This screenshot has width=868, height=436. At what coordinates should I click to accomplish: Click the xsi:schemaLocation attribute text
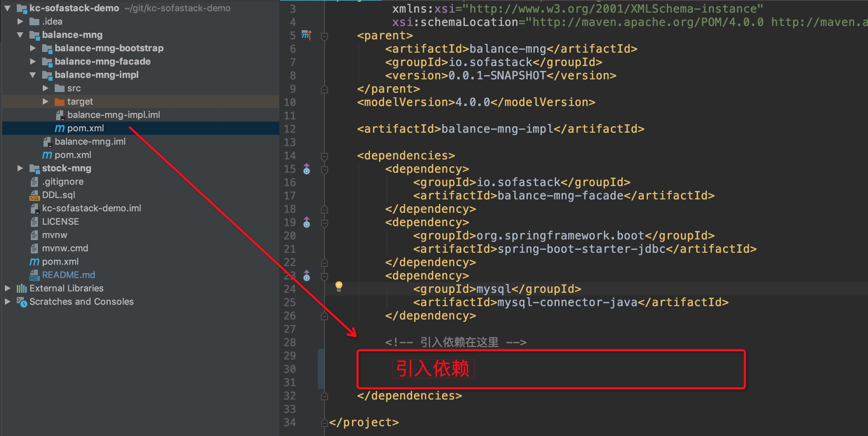tap(455, 22)
